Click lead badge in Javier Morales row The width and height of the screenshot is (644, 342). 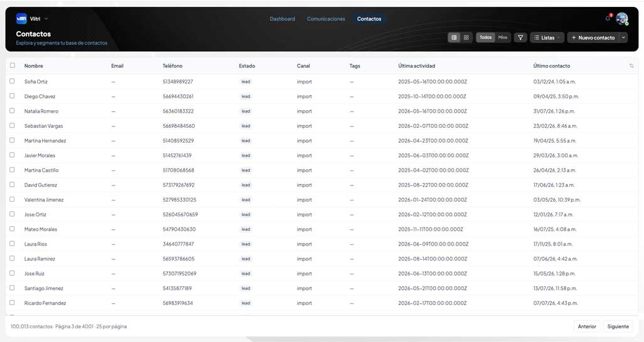pyautogui.click(x=246, y=155)
